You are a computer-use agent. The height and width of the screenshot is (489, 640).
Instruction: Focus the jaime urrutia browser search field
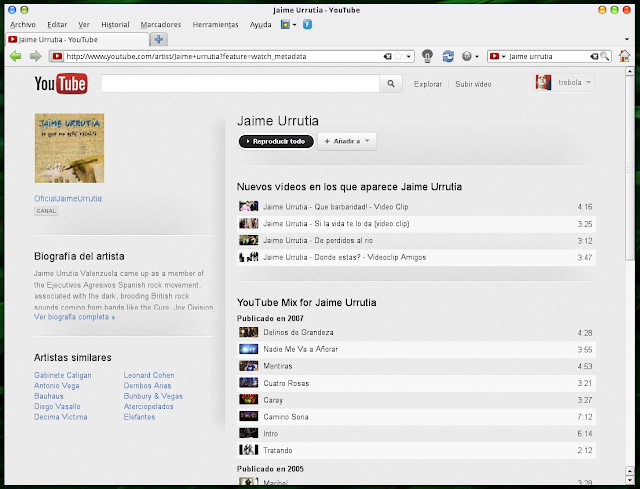(548, 56)
